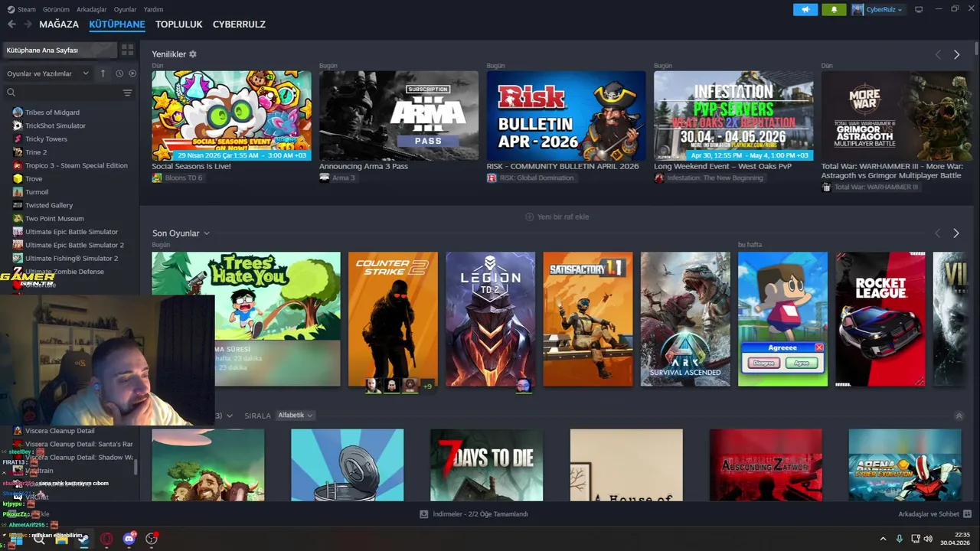Open Social Seasons Is Live! news
980x551 pixels.
click(x=191, y=166)
